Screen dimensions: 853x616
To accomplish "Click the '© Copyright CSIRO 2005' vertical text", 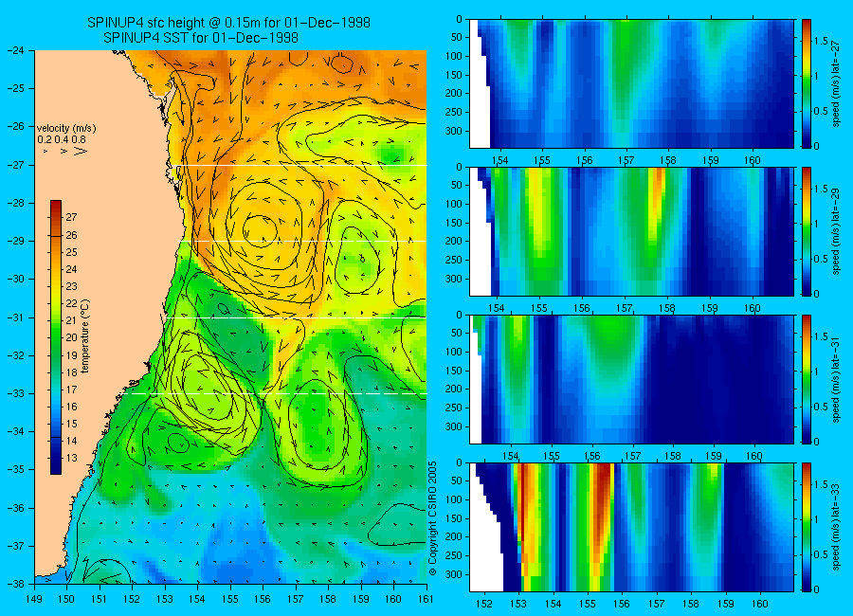I will 433,518.
